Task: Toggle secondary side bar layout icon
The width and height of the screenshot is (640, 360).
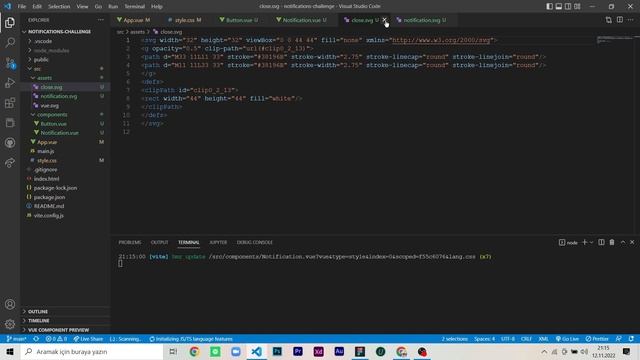Action: point(568,6)
